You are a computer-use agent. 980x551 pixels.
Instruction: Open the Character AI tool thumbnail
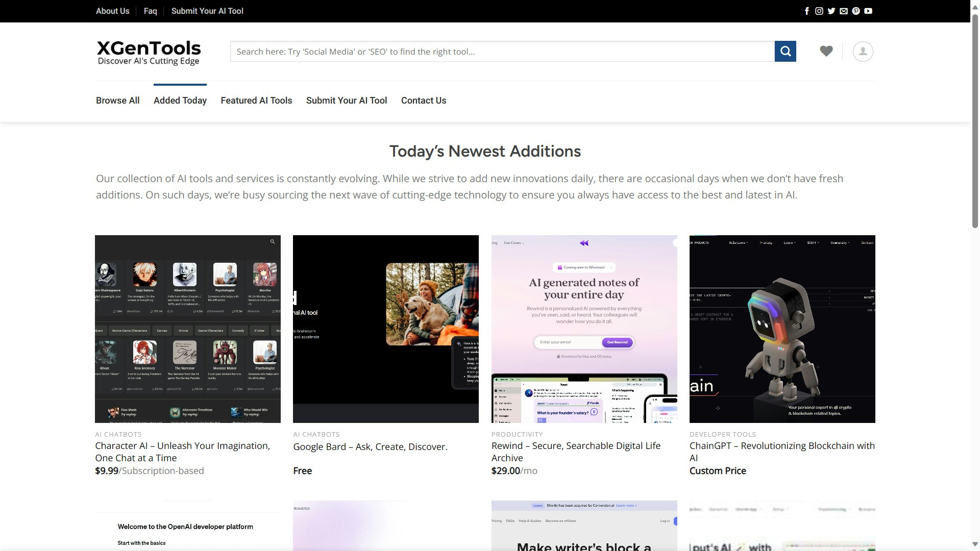[x=188, y=329]
